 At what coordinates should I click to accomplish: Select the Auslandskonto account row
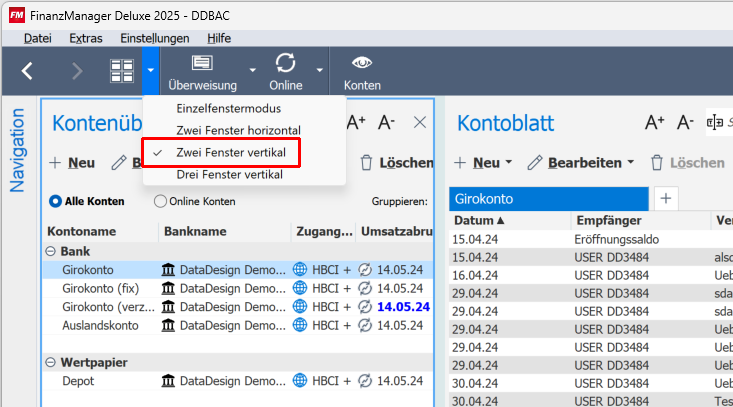pyautogui.click(x=238, y=325)
